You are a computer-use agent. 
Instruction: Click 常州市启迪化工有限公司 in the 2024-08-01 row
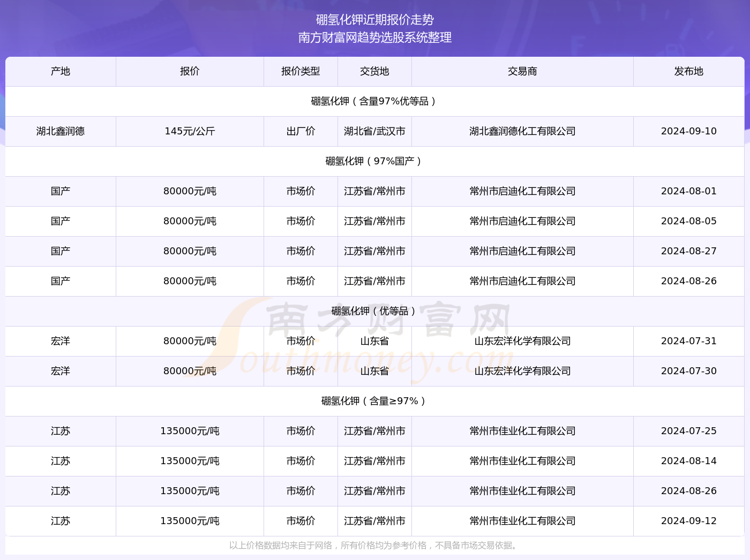click(522, 191)
